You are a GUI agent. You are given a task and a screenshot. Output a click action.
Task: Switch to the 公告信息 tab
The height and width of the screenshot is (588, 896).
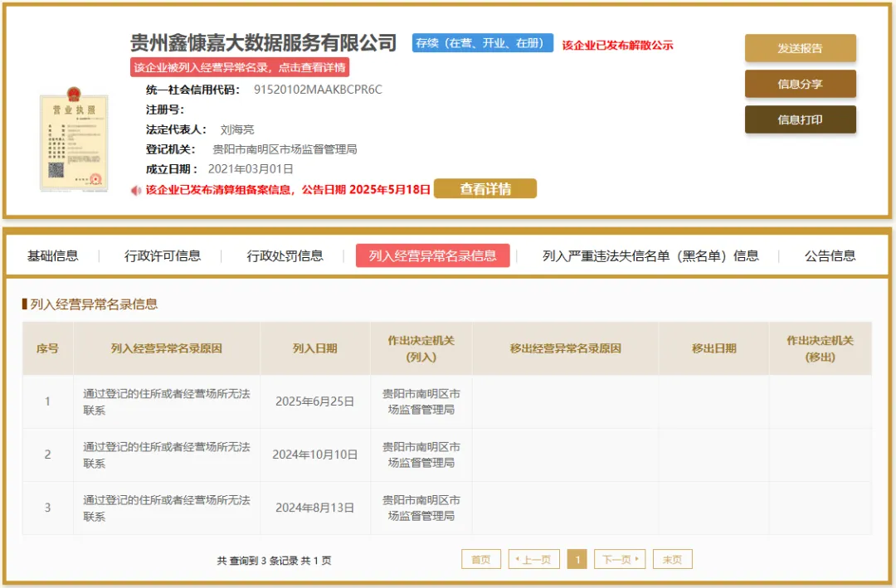pos(830,256)
